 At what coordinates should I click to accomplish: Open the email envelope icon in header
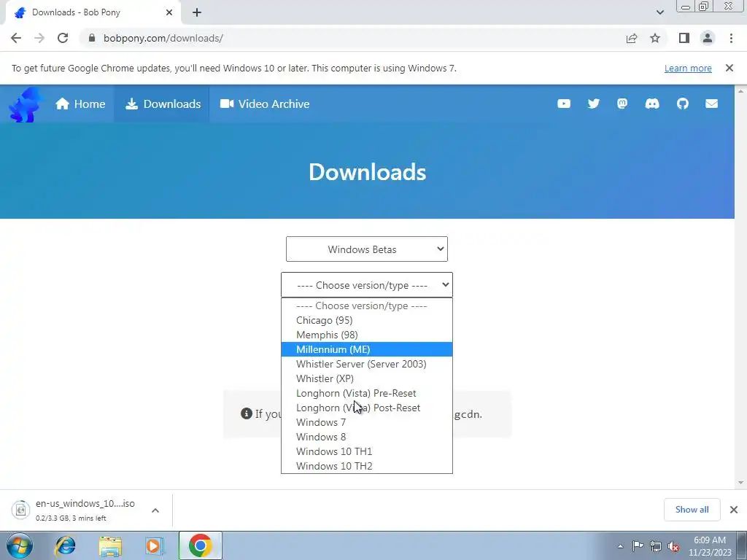[711, 104]
